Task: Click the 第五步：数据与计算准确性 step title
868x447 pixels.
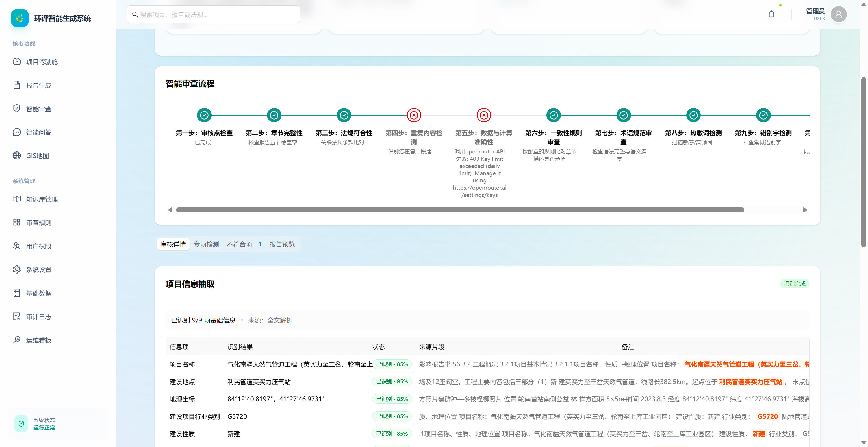Action: (x=483, y=137)
